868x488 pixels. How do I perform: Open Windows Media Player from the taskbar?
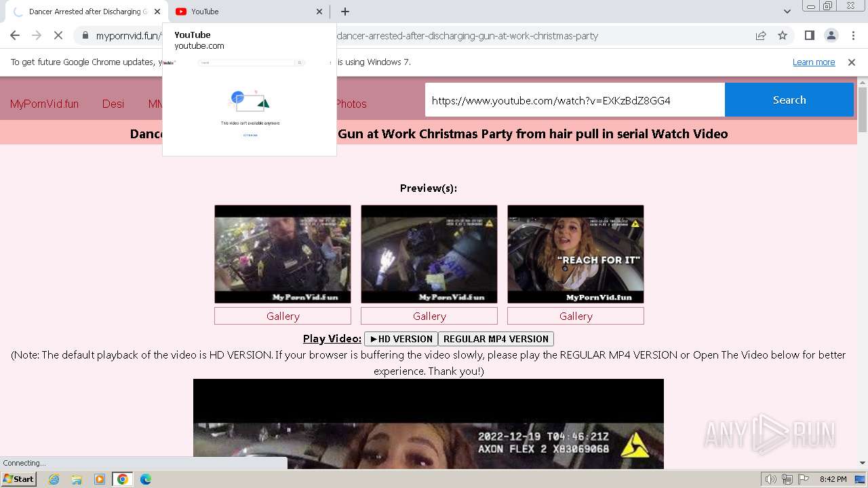click(x=100, y=479)
